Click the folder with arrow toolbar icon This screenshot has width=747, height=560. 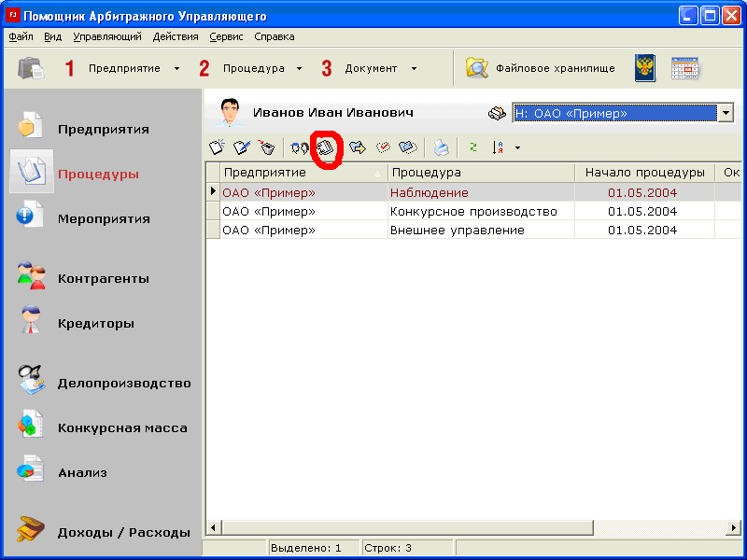(x=358, y=147)
